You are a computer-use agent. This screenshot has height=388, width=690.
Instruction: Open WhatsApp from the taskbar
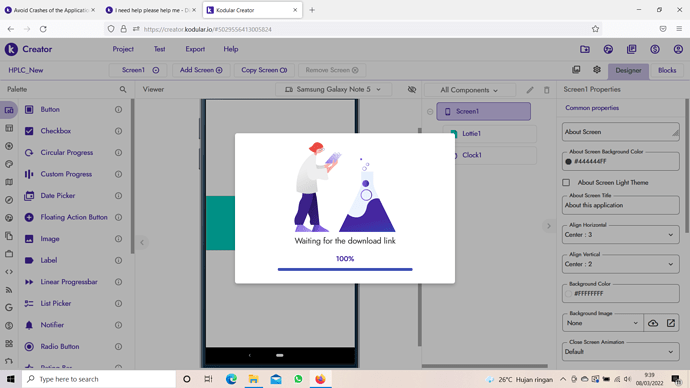coord(298,379)
